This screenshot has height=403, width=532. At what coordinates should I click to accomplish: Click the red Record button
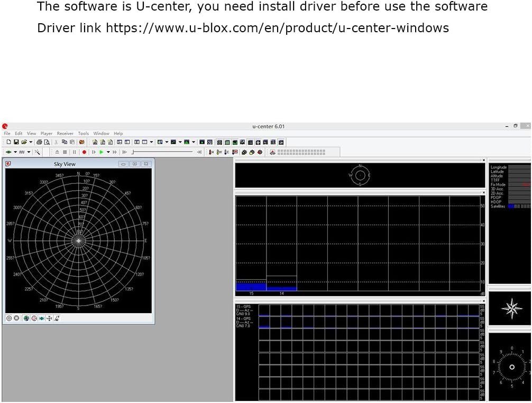coord(84,152)
